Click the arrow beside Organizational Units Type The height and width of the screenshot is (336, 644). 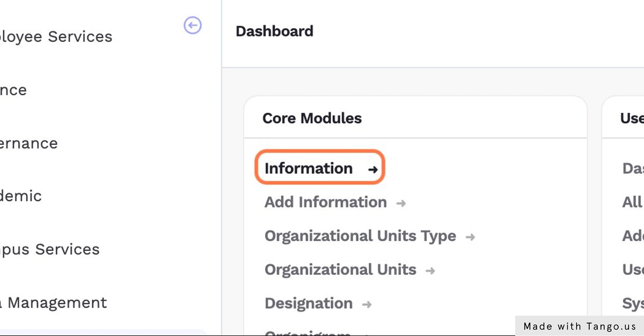pos(471,237)
